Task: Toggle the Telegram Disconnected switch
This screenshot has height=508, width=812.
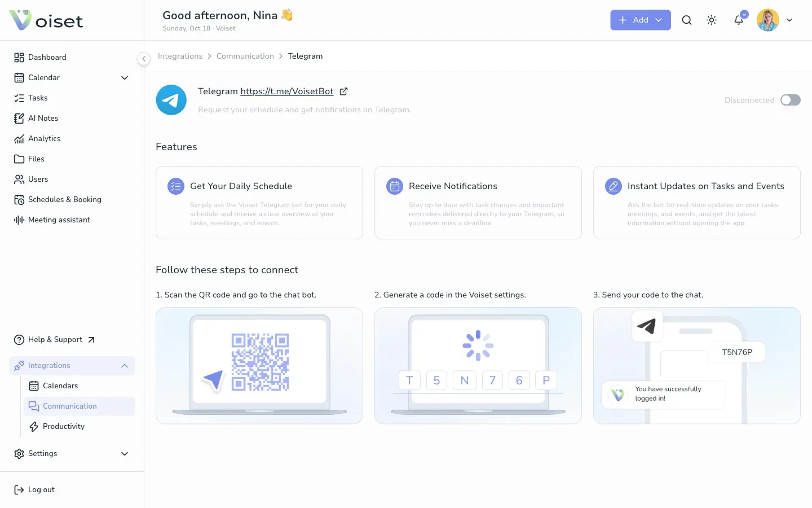Action: [791, 100]
